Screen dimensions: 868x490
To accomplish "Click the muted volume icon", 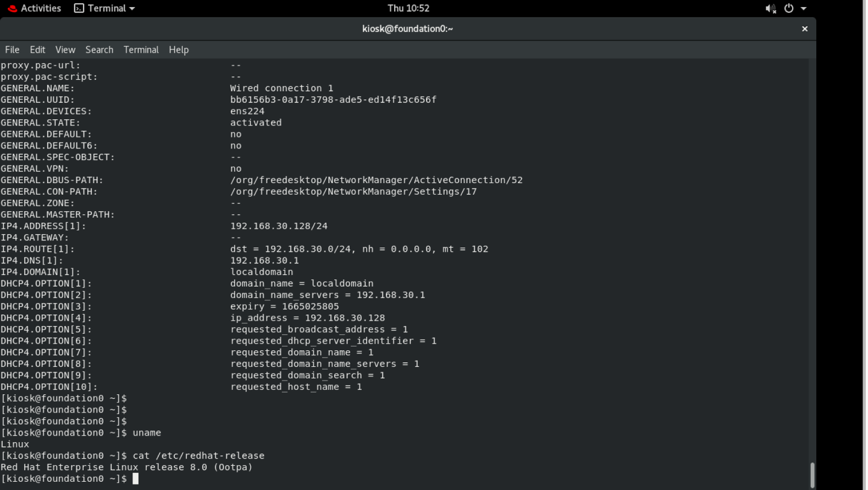I will point(771,8).
